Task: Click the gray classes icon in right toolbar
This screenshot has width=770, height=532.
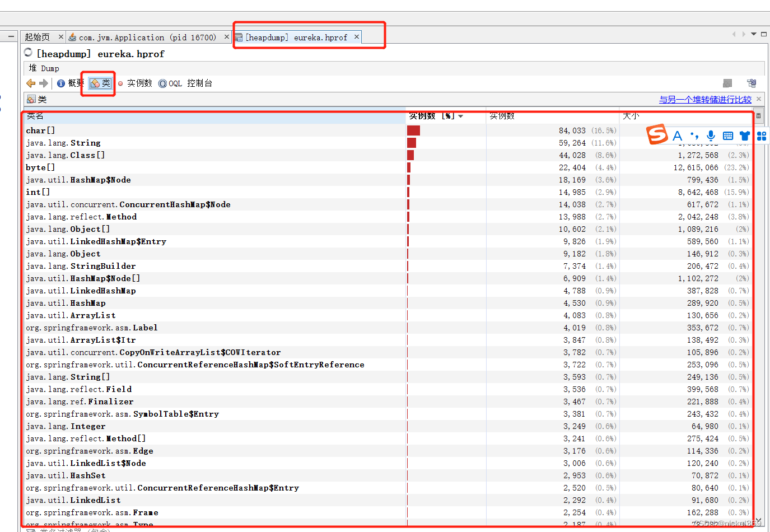Action: 727,83
